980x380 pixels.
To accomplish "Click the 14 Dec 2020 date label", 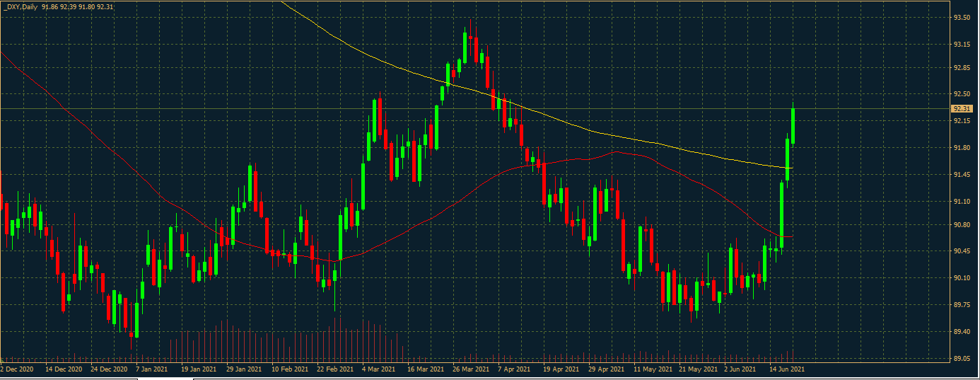I will click(x=64, y=369).
